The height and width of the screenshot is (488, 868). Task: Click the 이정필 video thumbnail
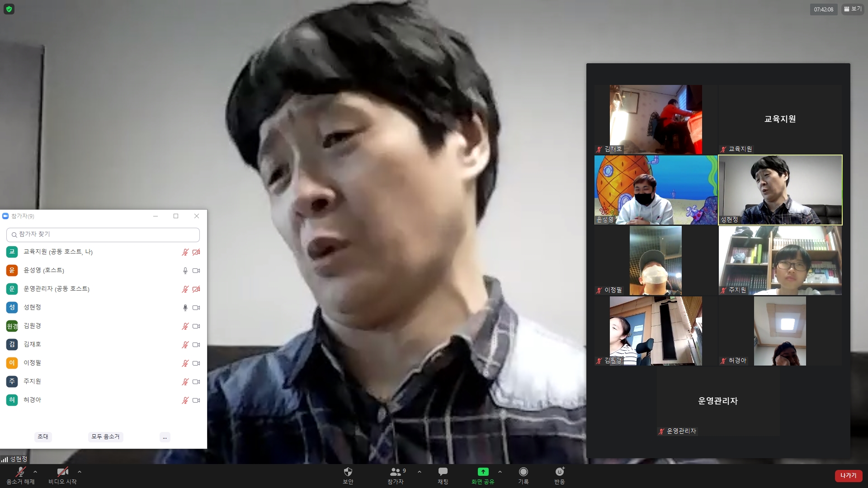point(656,260)
